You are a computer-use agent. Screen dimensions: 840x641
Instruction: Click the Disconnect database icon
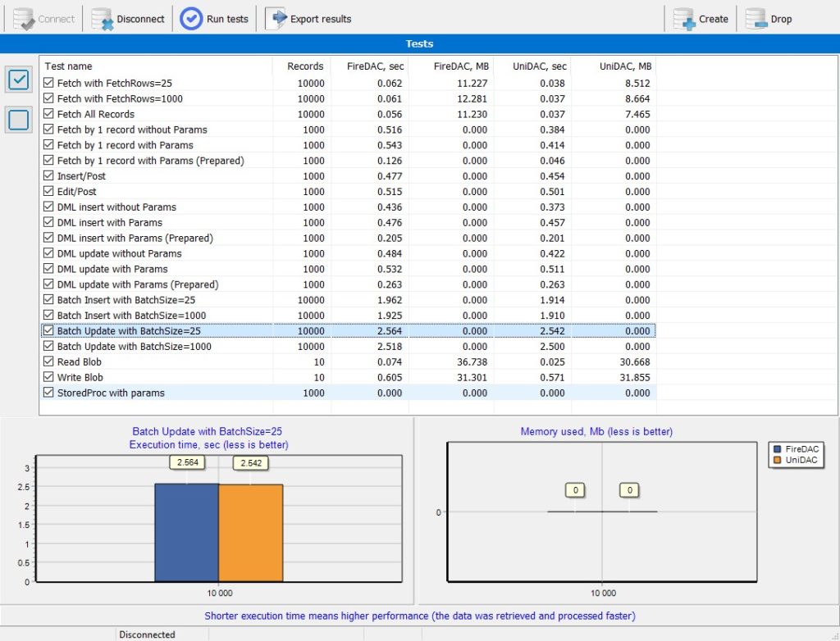[x=102, y=19]
